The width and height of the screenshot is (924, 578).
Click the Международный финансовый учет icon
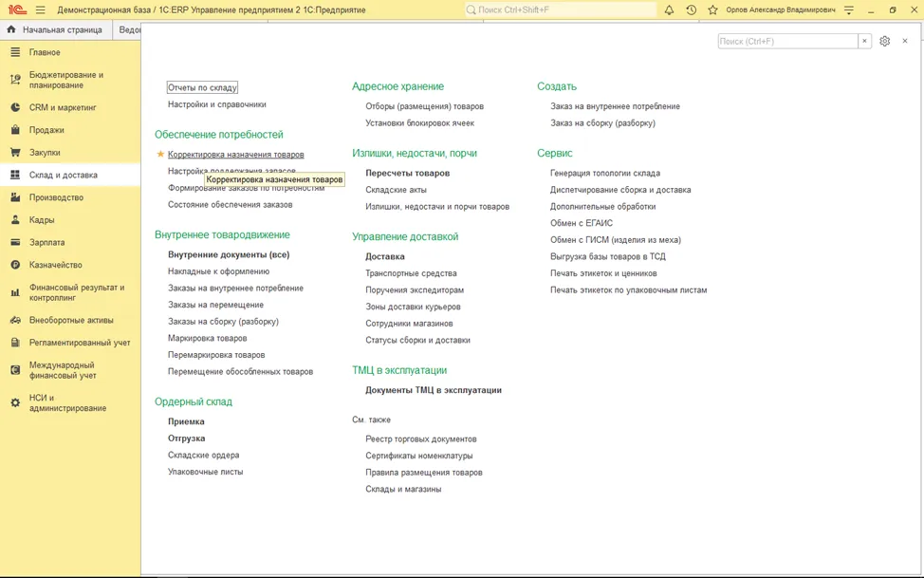15,370
